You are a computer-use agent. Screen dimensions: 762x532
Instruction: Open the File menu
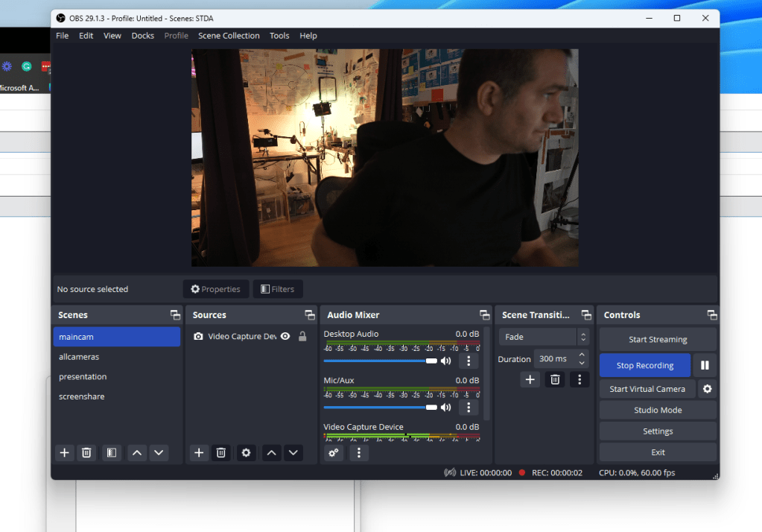pos(63,36)
